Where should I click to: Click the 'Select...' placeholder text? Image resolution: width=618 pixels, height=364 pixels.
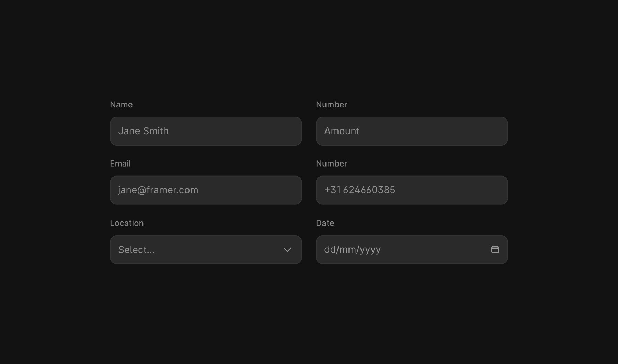click(x=136, y=250)
